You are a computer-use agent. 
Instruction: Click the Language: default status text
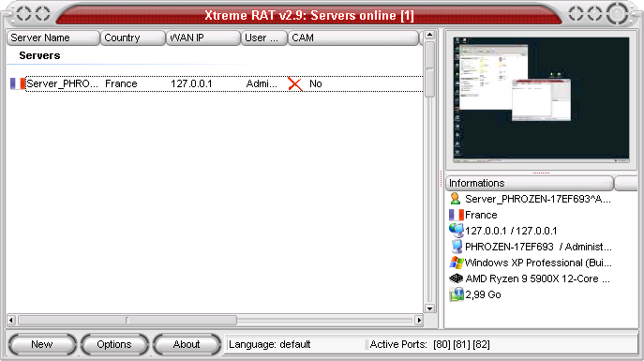pos(269,344)
